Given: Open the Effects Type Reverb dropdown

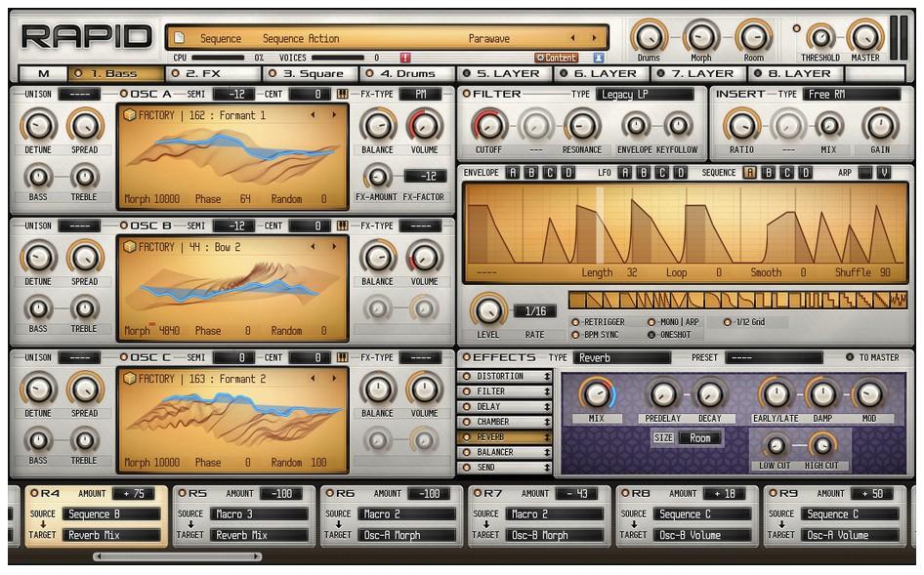Looking at the screenshot, I should pos(621,357).
